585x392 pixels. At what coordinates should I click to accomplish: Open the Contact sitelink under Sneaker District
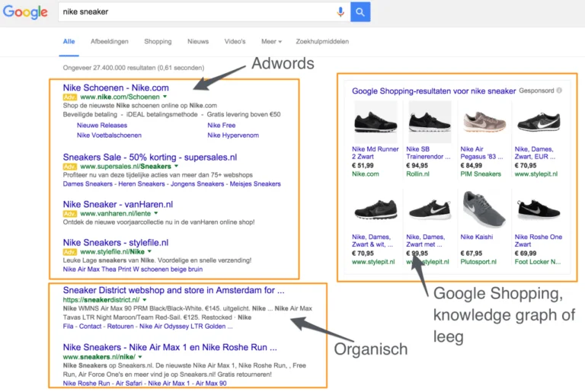[x=90, y=327]
